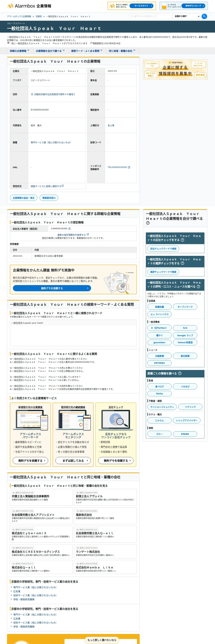The image size is (215, 644).
Task: Open the 企業に関する情報提供を募集中 banner
Action: [x=175, y=69]
